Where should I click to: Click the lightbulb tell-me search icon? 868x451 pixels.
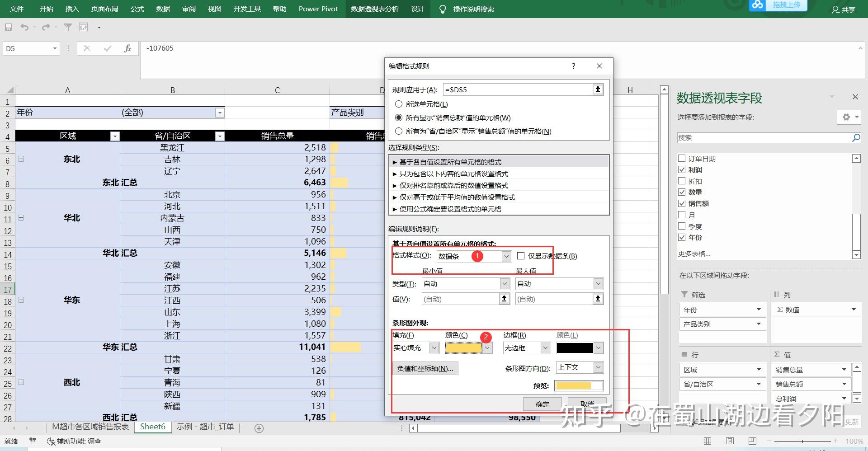click(x=443, y=9)
